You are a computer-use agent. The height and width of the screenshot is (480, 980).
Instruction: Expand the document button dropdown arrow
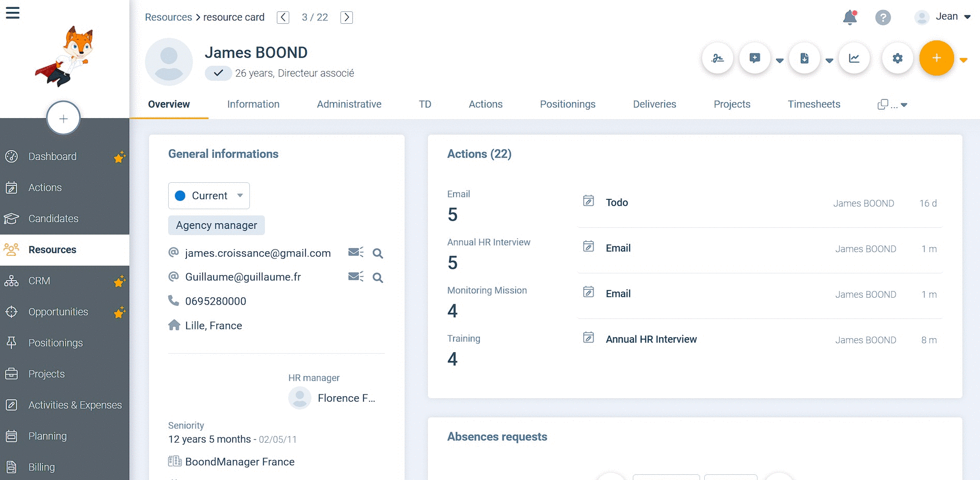tap(829, 61)
